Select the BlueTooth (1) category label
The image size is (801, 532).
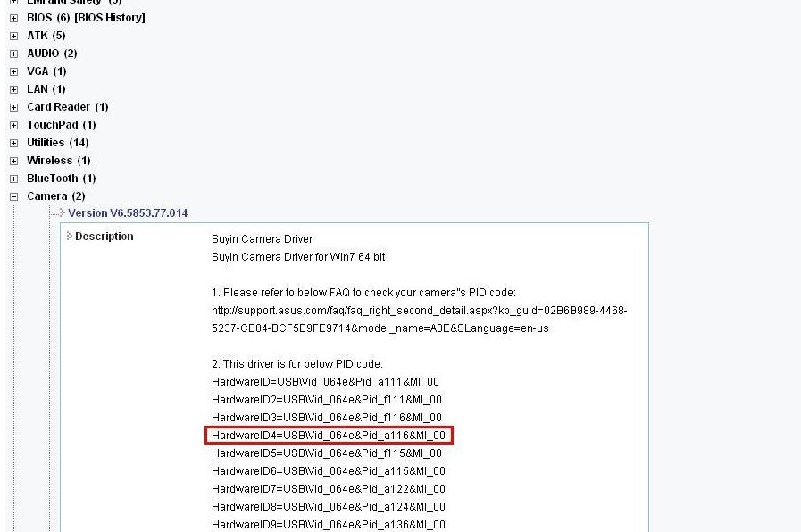(x=61, y=179)
